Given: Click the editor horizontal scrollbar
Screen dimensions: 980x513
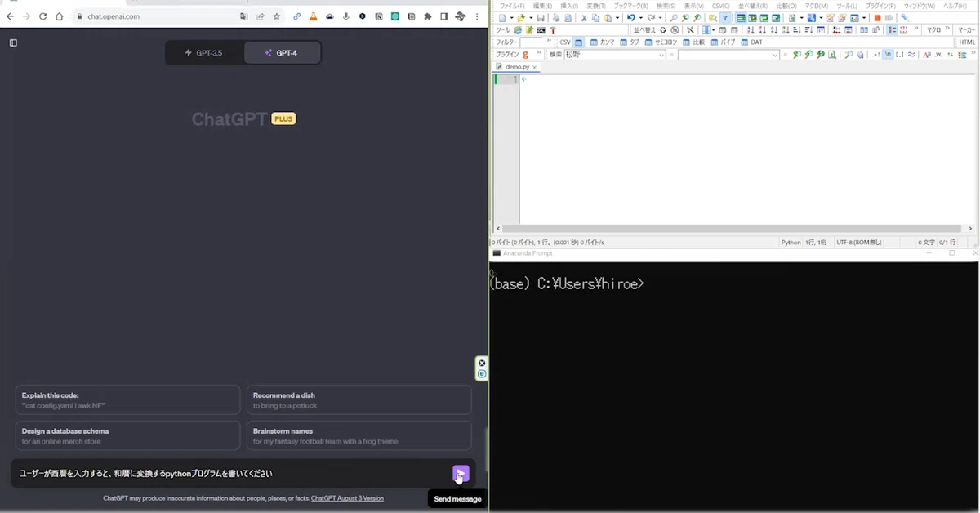Looking at the screenshot, I should [733, 229].
